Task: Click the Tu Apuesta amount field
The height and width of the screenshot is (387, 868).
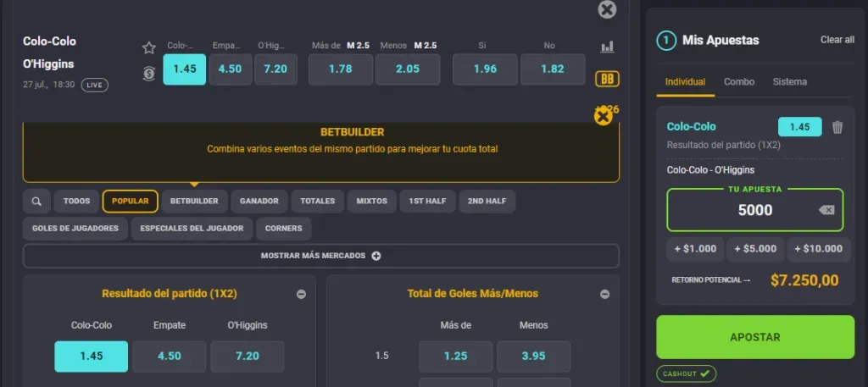Action: coord(754,210)
